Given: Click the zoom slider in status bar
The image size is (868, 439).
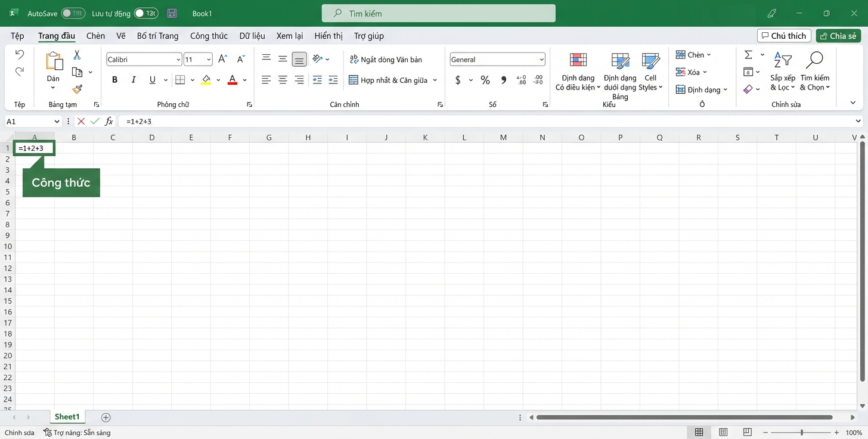Looking at the screenshot, I should tap(802, 432).
